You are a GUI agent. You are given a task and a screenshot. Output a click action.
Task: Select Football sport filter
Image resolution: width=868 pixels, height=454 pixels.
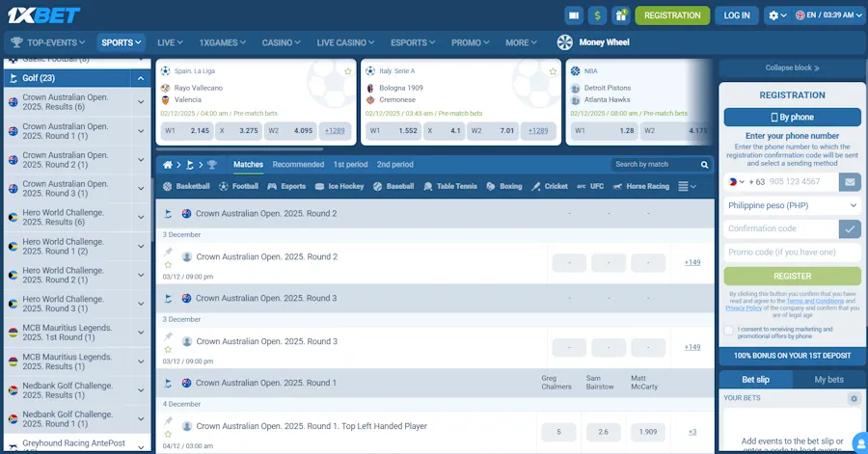coord(238,186)
